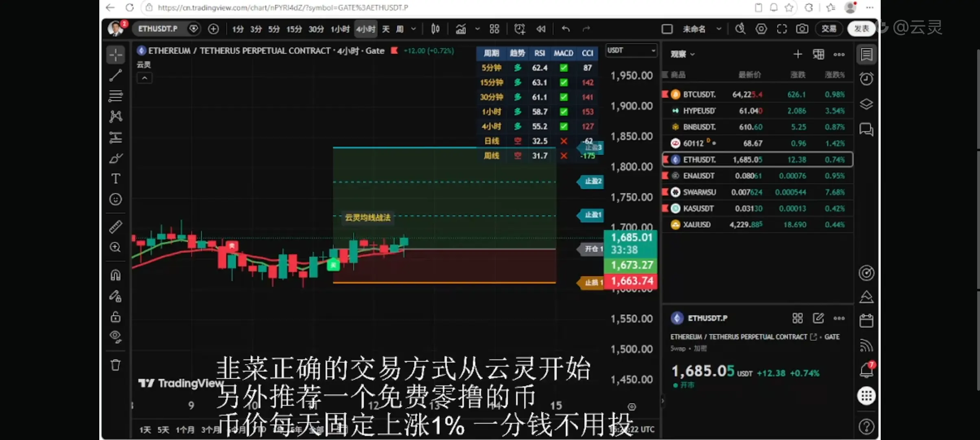Select the ruler measure tool
Image resolution: width=980 pixels, height=440 pixels.
pyautogui.click(x=116, y=227)
